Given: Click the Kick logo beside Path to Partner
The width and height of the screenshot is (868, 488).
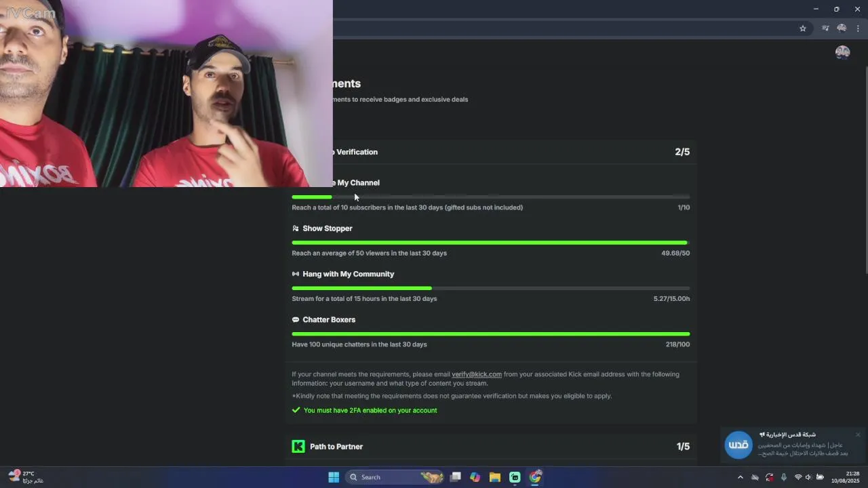Looking at the screenshot, I should coord(298,447).
